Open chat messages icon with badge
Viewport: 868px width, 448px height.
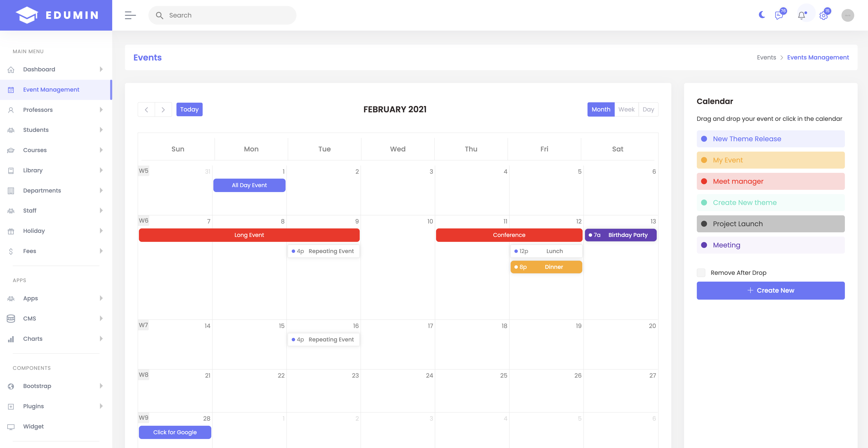click(x=779, y=15)
